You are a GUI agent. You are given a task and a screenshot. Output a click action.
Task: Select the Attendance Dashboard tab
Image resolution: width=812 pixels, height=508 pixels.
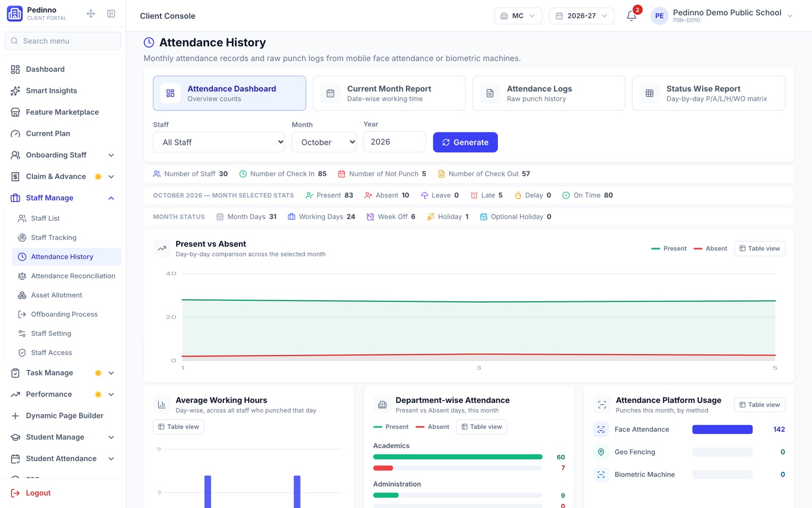[x=229, y=93]
